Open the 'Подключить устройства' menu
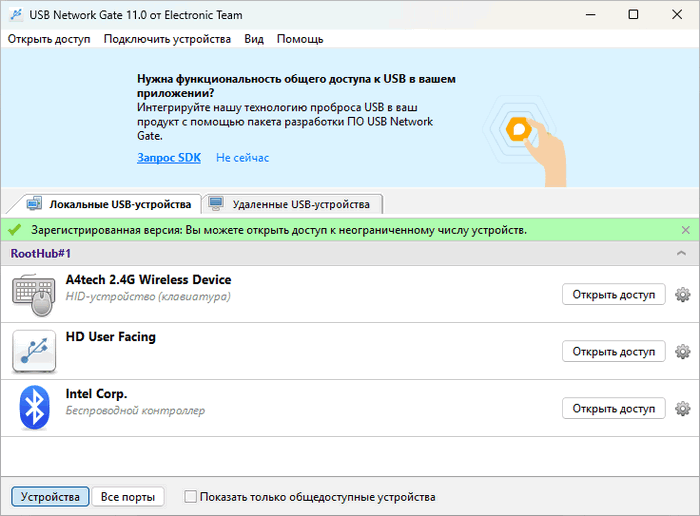This screenshot has width=700, height=516. pos(167,39)
